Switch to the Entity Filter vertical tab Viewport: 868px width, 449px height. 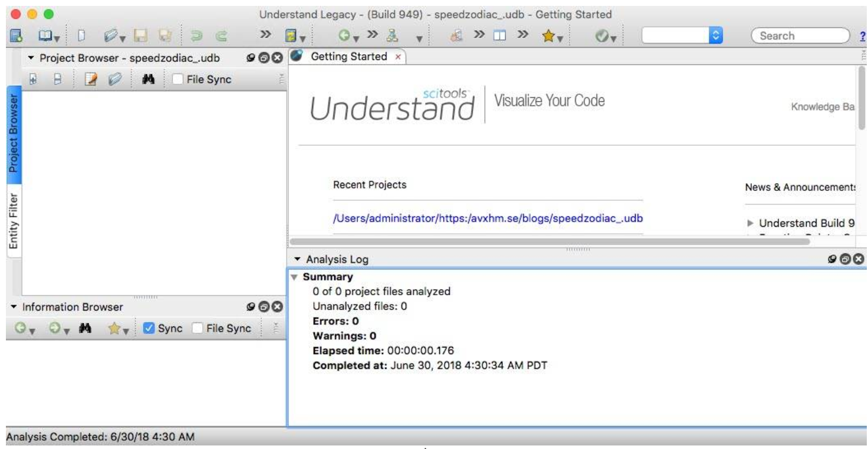coord(14,222)
